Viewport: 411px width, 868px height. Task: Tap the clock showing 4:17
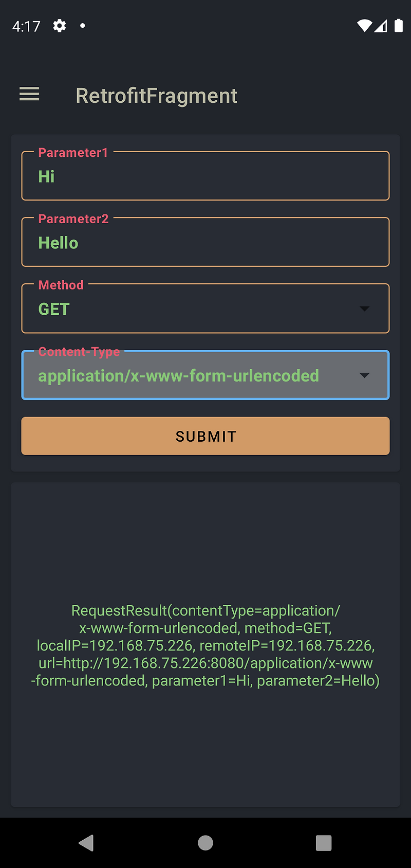[26, 25]
